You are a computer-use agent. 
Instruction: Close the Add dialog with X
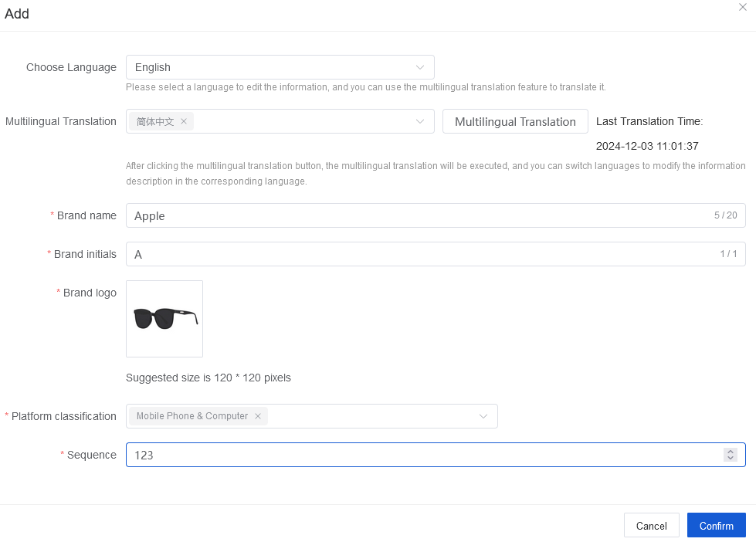click(743, 7)
